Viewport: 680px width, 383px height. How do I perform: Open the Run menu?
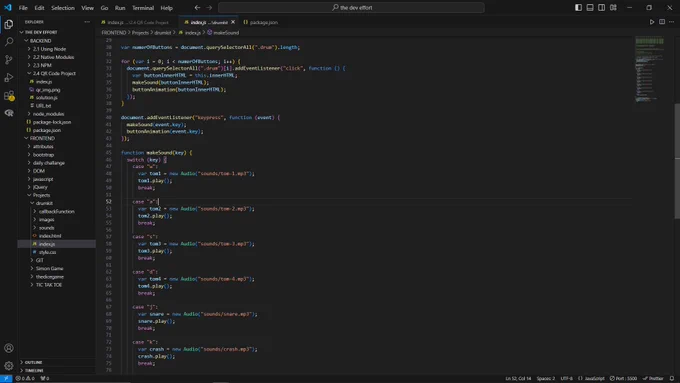[120, 8]
